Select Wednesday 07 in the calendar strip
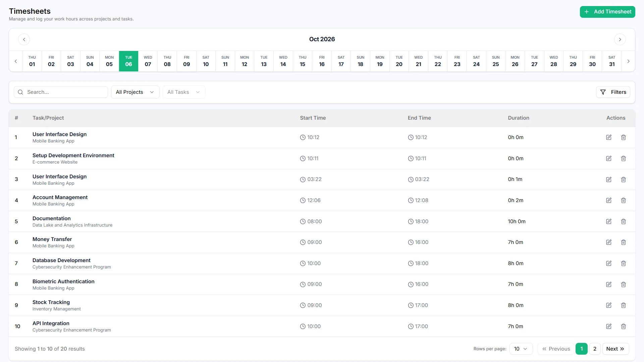 click(x=148, y=61)
